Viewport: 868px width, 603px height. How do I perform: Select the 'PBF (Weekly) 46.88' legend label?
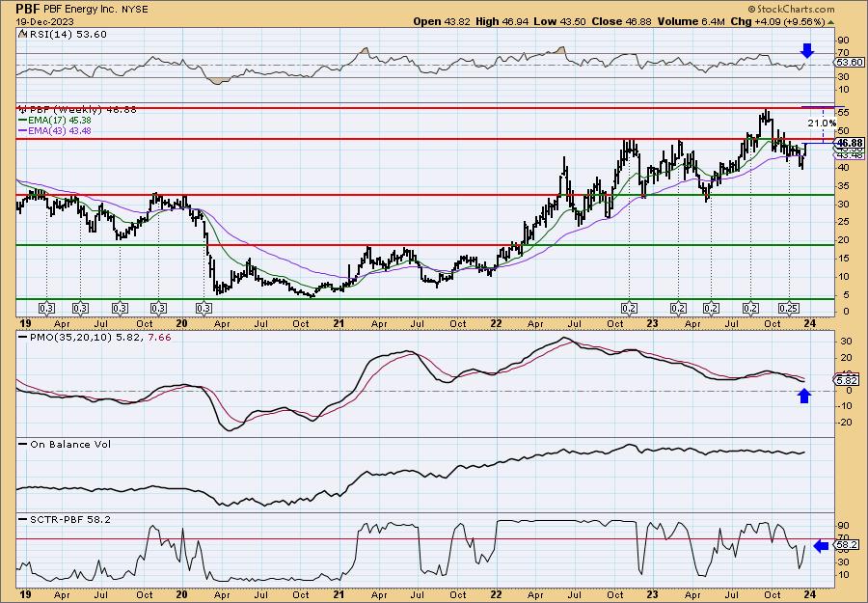click(77, 110)
